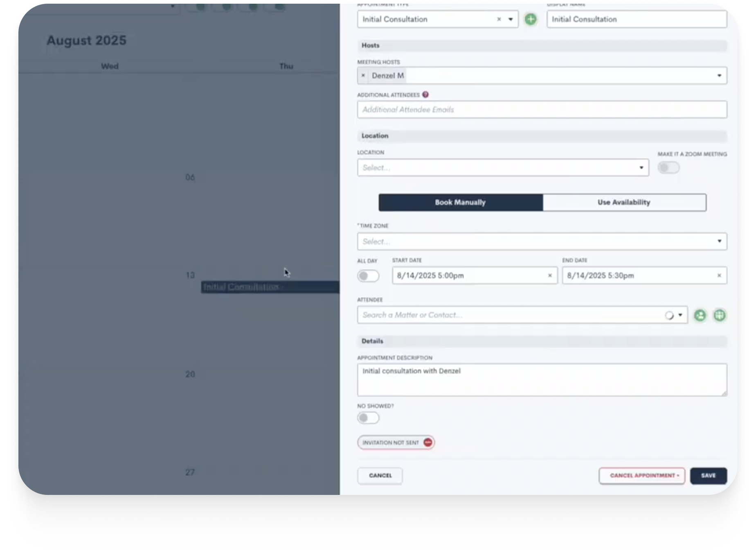The width and height of the screenshot is (756, 560).
Task: Select the Initial Consultation event on the calendar
Action: 270,287
